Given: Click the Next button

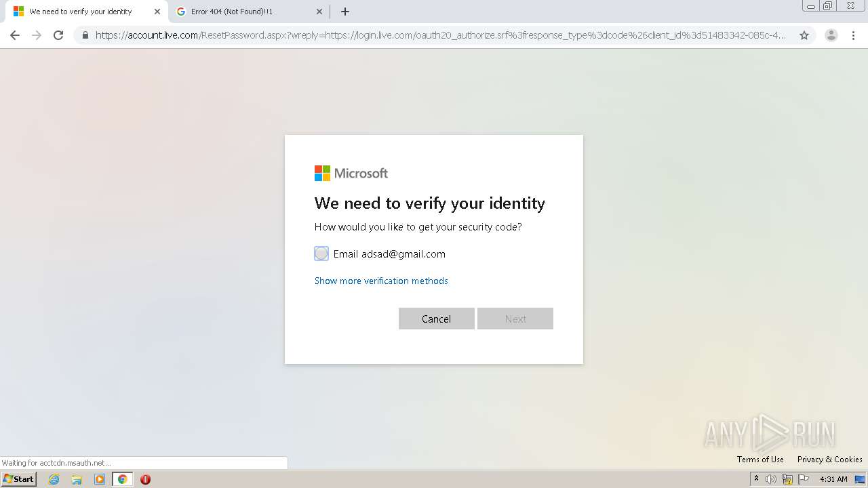Looking at the screenshot, I should [515, 319].
